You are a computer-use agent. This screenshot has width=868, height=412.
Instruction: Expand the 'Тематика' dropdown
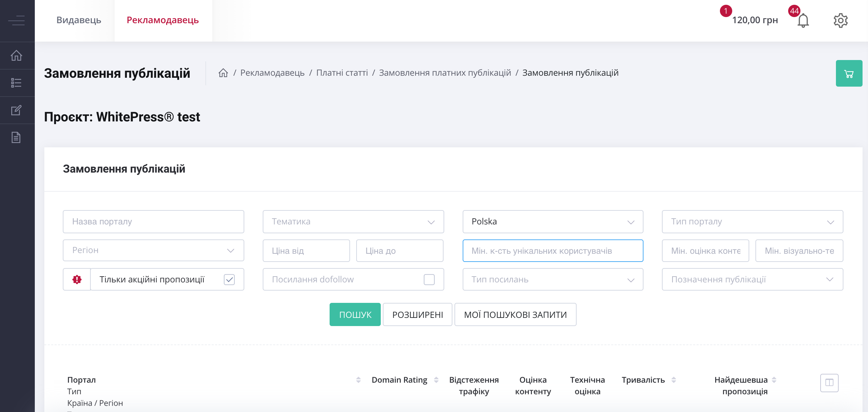pos(353,221)
